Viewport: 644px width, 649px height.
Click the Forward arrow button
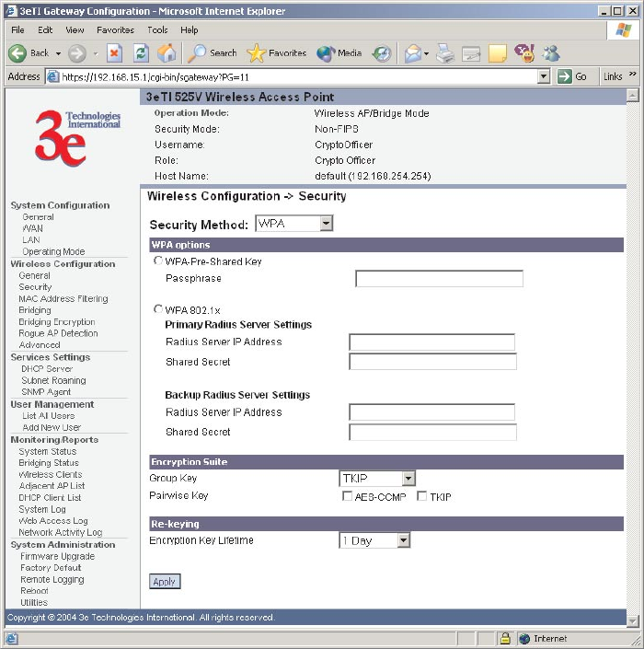coord(77,53)
